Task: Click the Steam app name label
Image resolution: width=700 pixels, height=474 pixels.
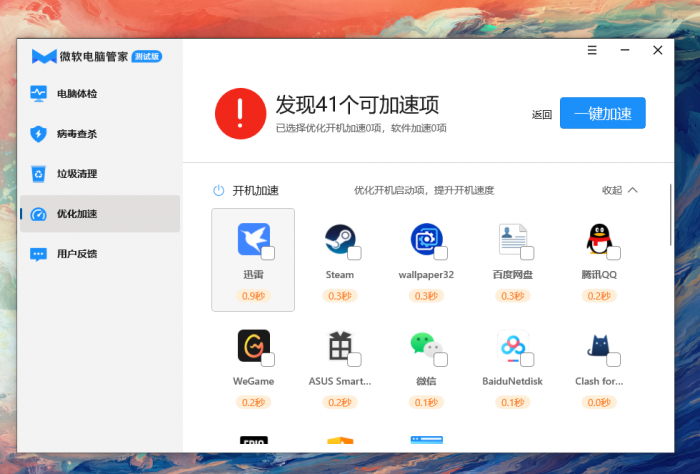Action: coord(340,275)
